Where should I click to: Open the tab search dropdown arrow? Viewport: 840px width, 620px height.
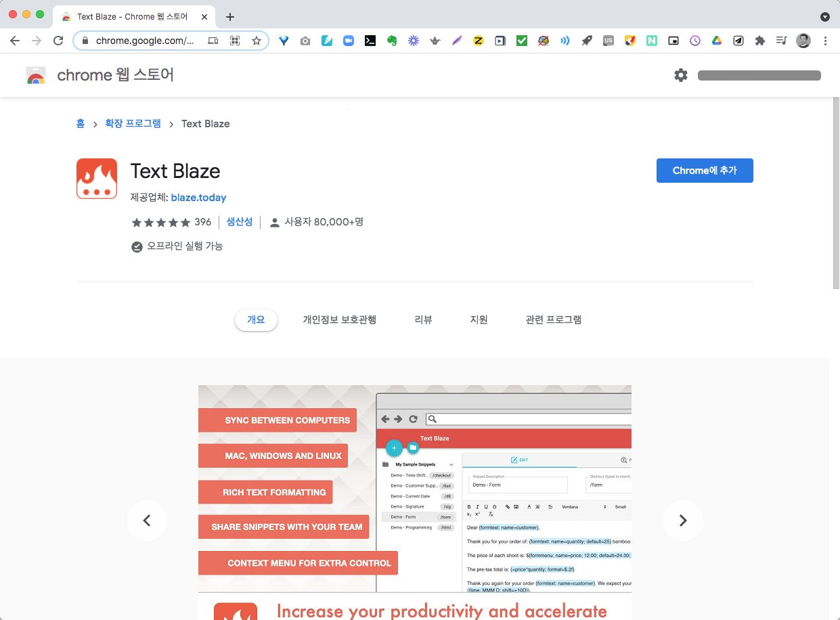824,16
